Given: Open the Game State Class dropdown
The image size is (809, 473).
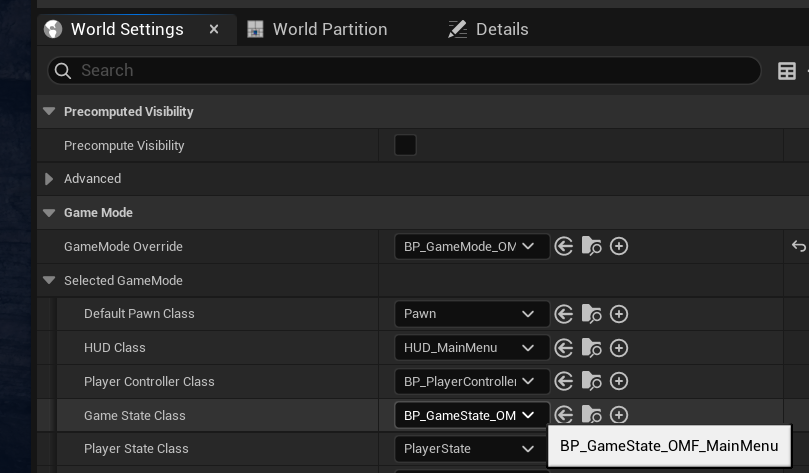Looking at the screenshot, I should pyautogui.click(x=472, y=415).
